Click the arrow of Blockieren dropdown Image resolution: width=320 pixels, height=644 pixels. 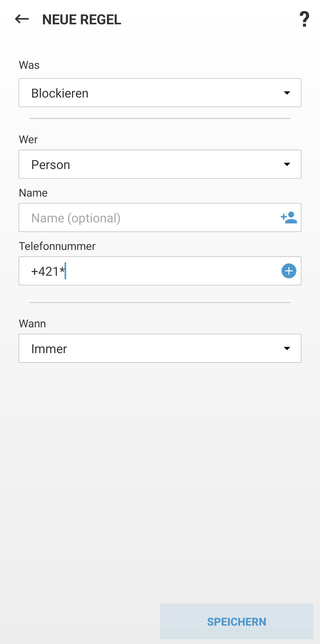pyautogui.click(x=287, y=93)
